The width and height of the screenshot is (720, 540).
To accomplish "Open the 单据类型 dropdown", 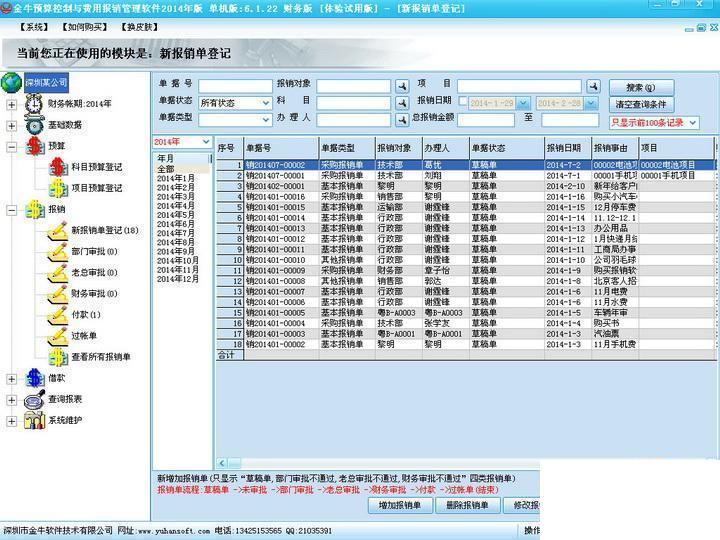I will 266,120.
